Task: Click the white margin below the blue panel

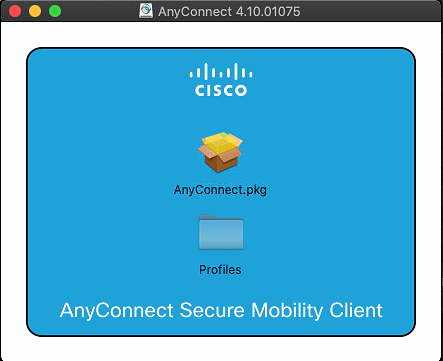Action: click(x=221, y=349)
